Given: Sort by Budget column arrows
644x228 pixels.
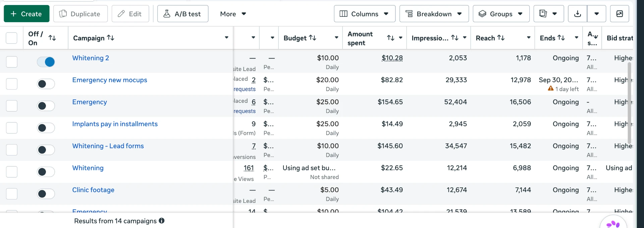Looking at the screenshot, I should tap(313, 38).
